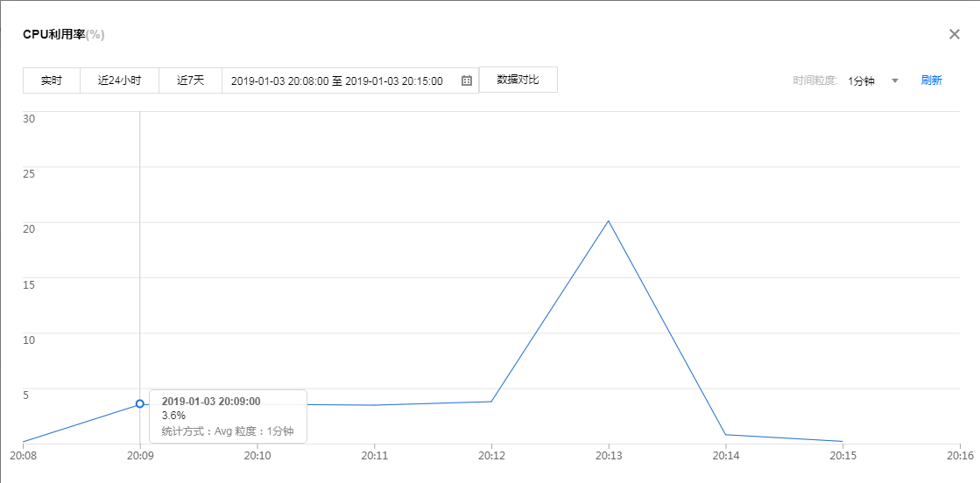The height and width of the screenshot is (483, 980).
Task: Click the last data point at 20:15
Action: tap(843, 441)
